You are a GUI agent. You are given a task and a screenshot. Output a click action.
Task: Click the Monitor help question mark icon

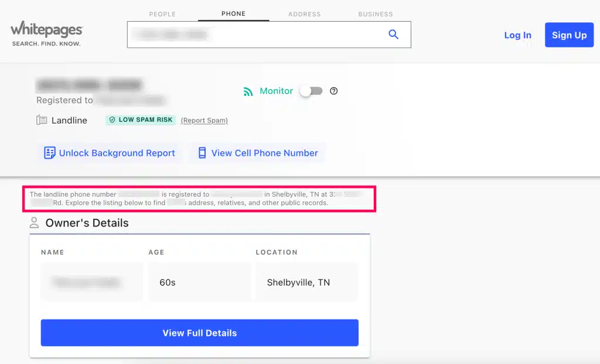coord(333,91)
